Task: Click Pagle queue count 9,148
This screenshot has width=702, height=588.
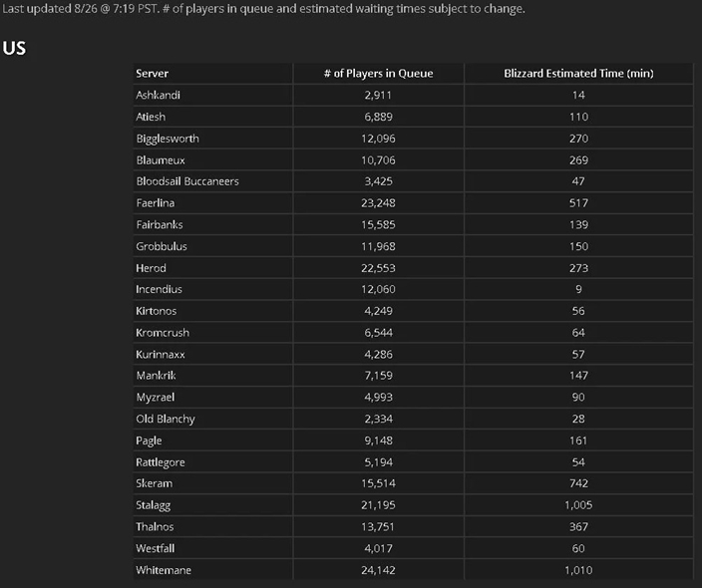Action: 378,441
